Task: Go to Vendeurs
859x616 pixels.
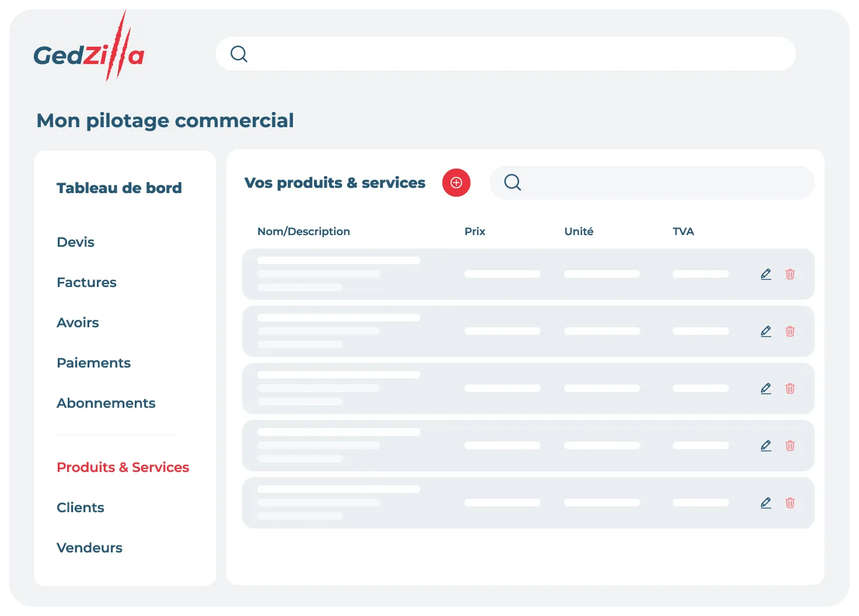Action: pyautogui.click(x=89, y=548)
